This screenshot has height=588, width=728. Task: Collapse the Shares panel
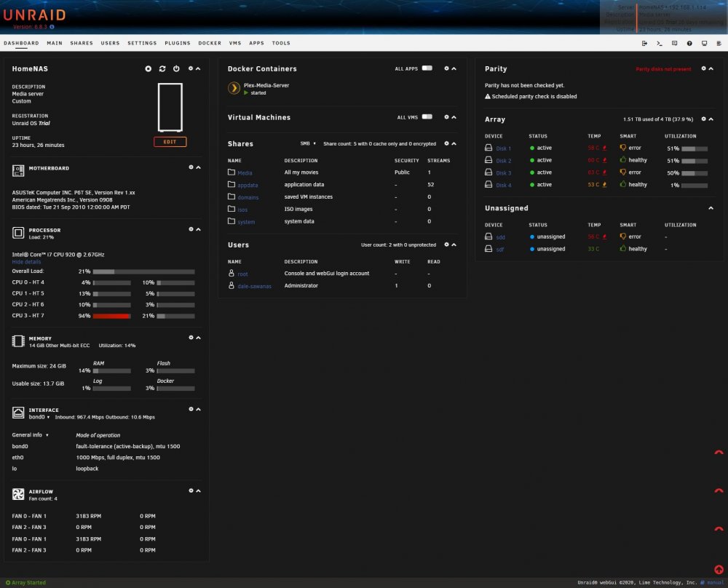tap(454, 143)
